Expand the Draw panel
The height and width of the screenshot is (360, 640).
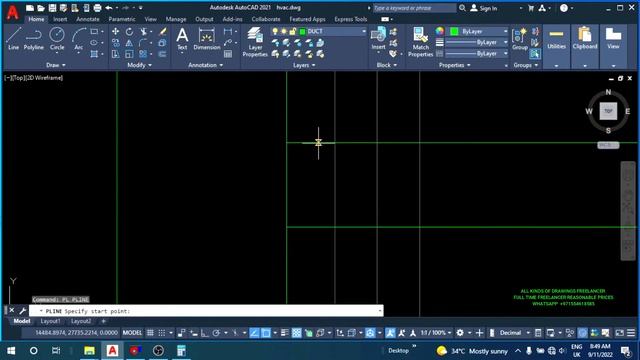tap(56, 65)
